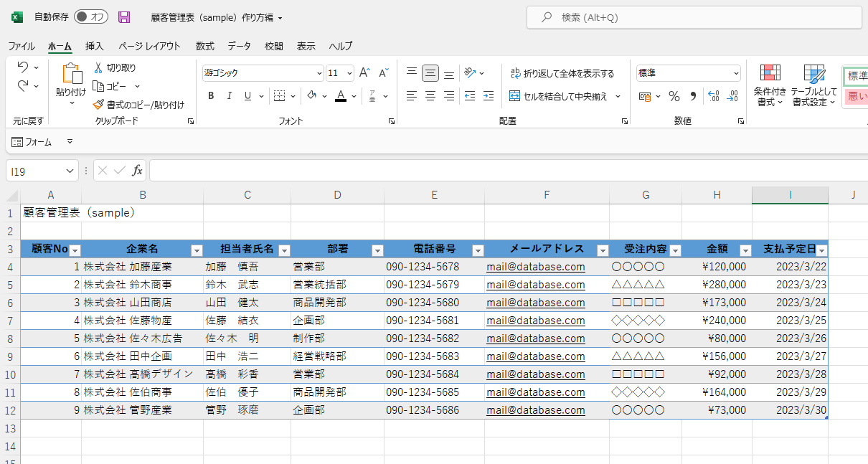Open the ファイル tab
This screenshot has height=464, width=868.
tap(22, 46)
